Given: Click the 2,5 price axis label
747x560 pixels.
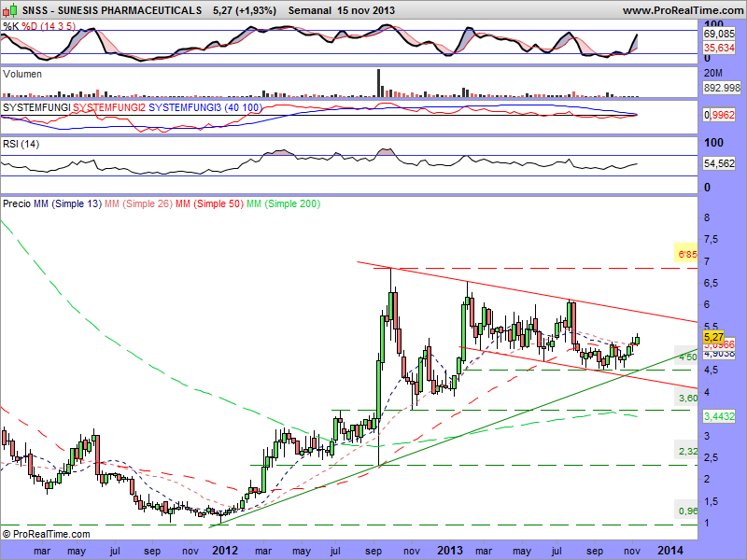Looking at the screenshot, I should click(x=712, y=457).
